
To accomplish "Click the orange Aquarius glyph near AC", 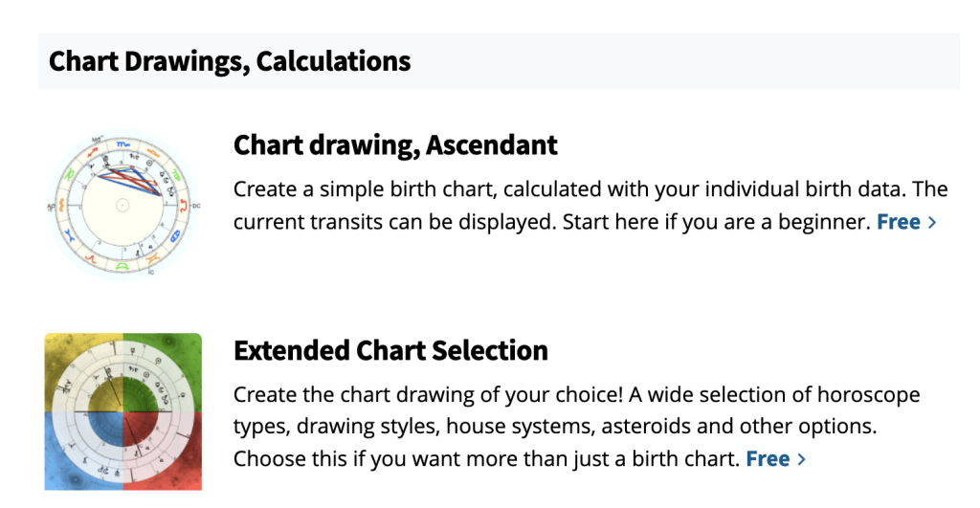I will pyautogui.click(x=61, y=205).
